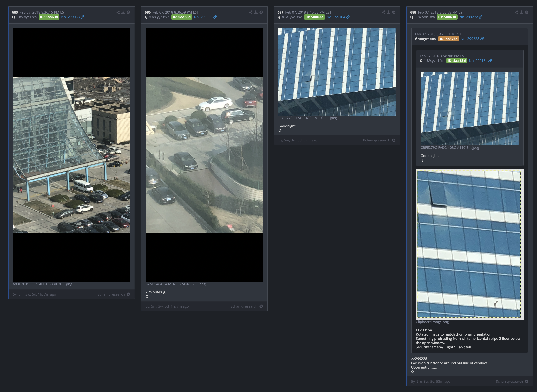Open the No. 299033 post link
The image size is (537, 392).
(x=72, y=17)
